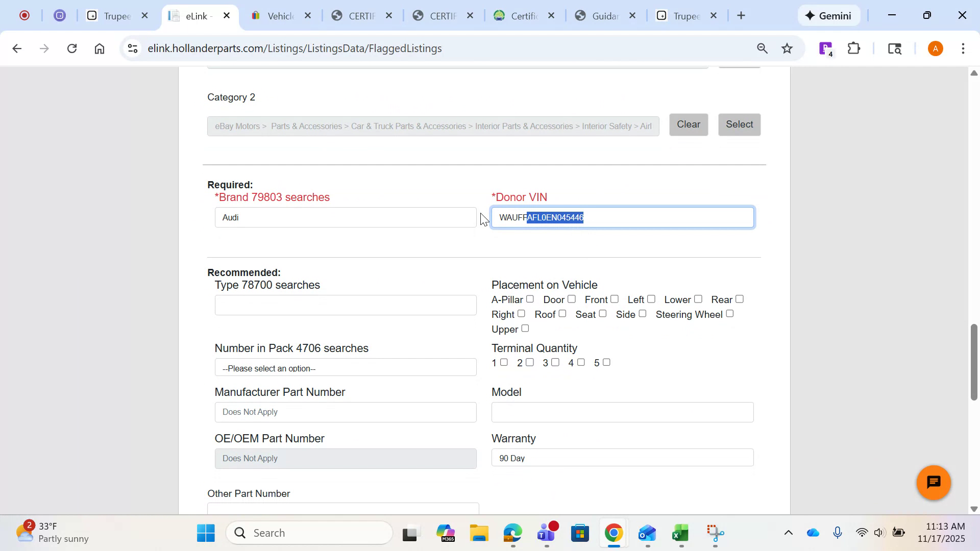Select Terminal Quantity 3
The height and width of the screenshot is (551, 980).
555,362
